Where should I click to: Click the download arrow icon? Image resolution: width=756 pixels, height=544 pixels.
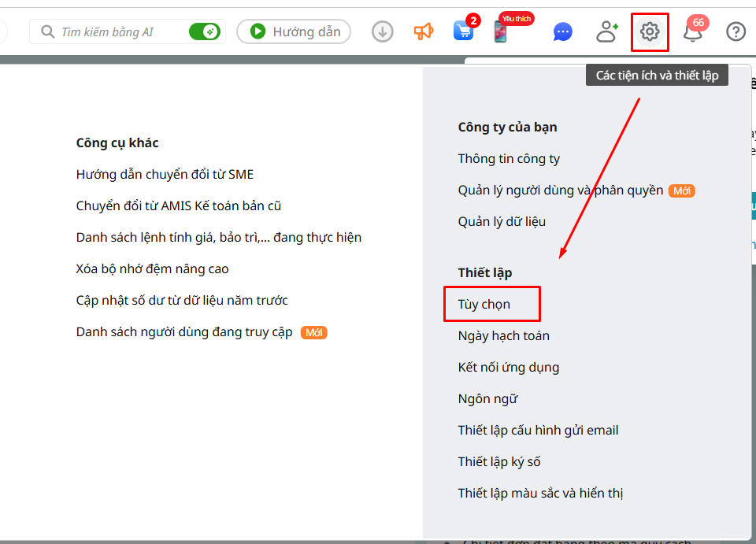click(x=383, y=31)
